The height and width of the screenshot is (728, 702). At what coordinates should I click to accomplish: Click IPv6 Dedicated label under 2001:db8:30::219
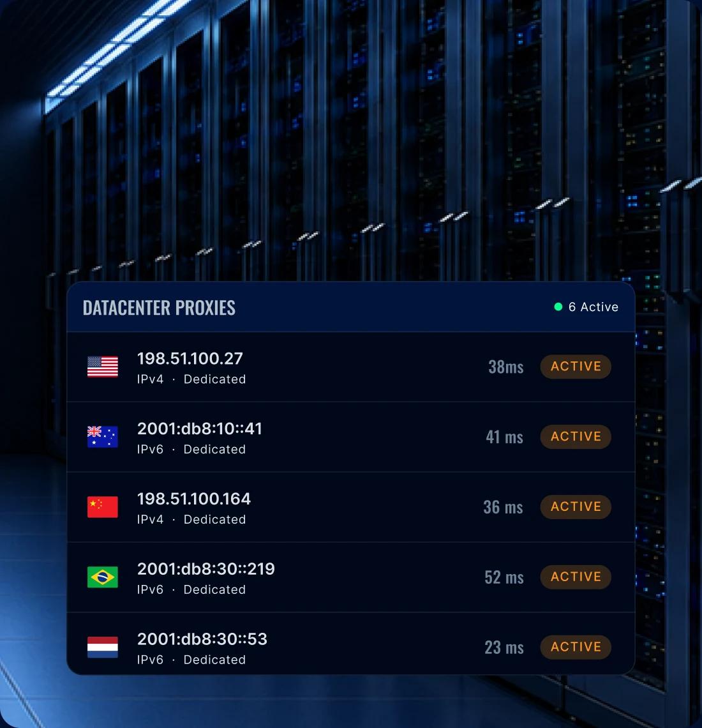(191, 589)
